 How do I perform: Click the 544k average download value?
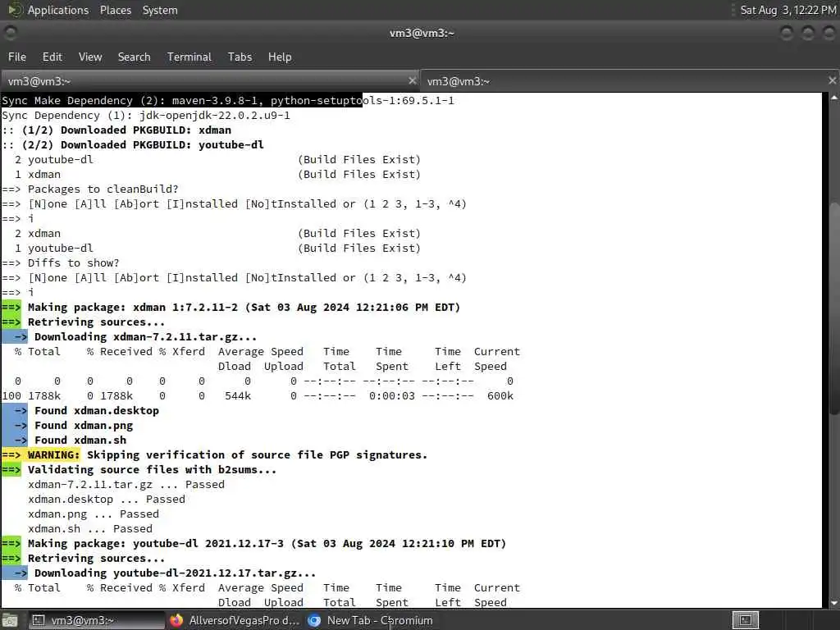pyautogui.click(x=238, y=396)
